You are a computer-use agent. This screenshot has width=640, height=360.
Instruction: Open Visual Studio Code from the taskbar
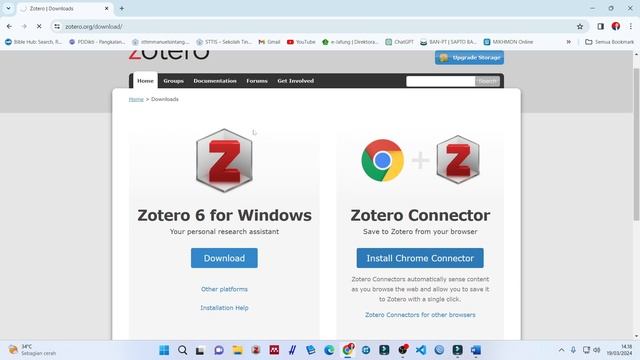421,350
